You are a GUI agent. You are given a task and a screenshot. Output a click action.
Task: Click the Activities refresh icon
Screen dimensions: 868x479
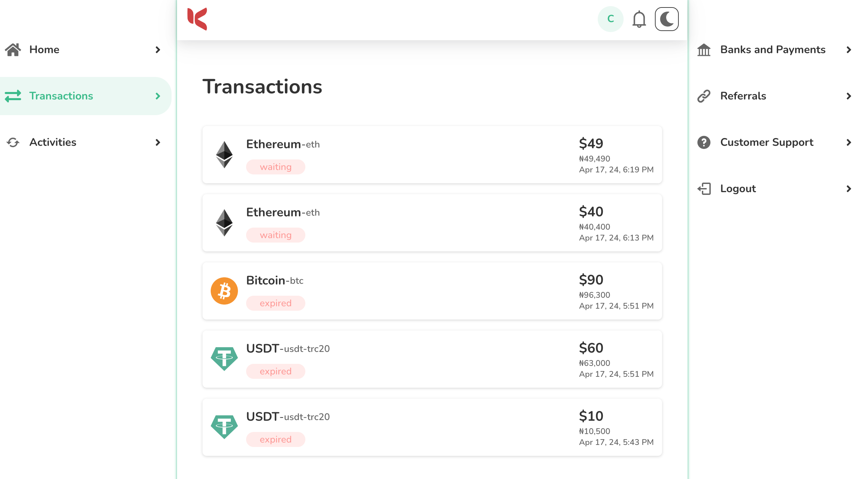13,142
